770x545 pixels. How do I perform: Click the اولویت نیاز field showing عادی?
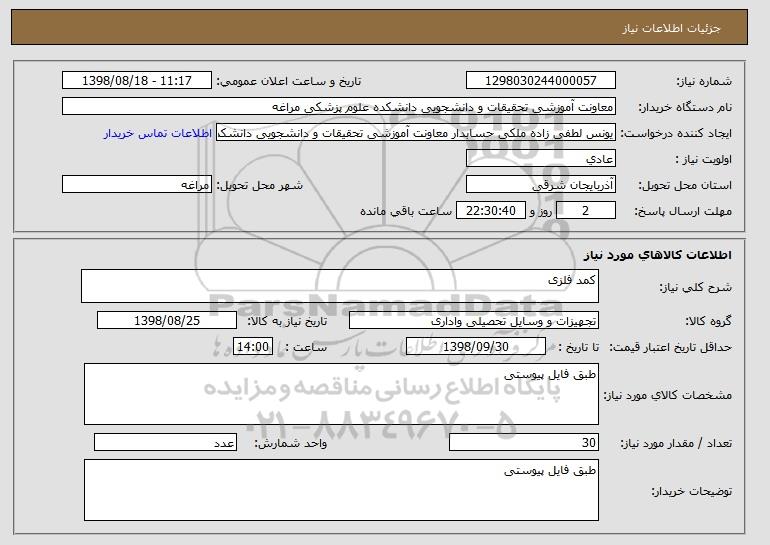pos(541,159)
